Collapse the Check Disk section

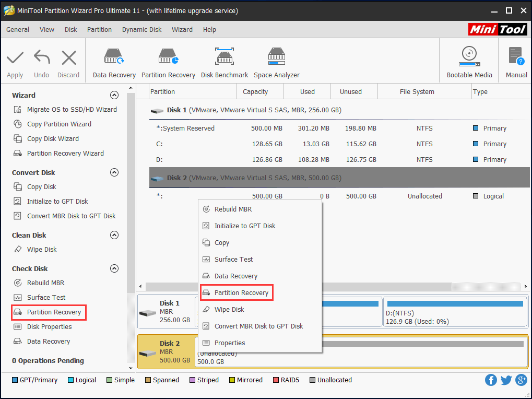pyautogui.click(x=114, y=268)
